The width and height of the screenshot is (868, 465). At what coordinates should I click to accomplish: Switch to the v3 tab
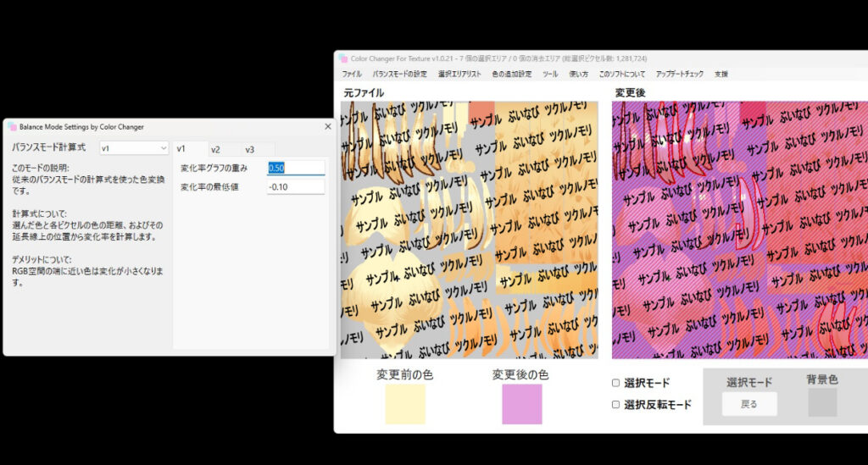click(249, 149)
